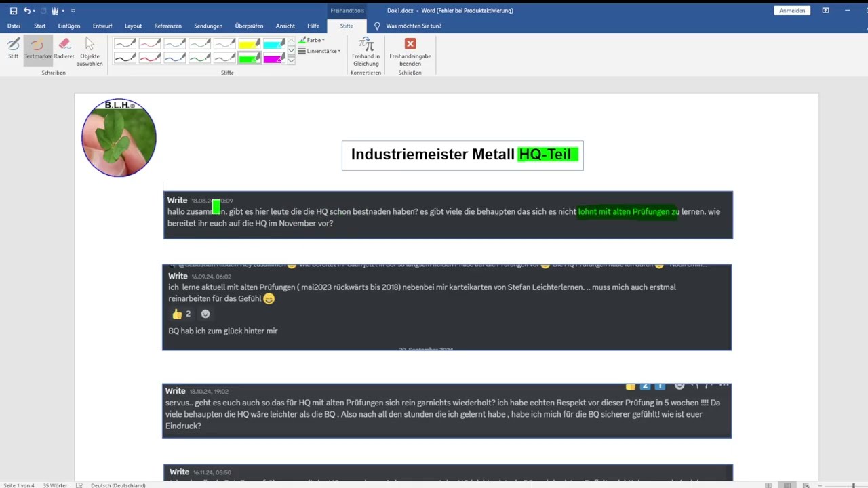Switch to Print Layout view icon
This screenshot has height=488, width=868.
pos(787,485)
